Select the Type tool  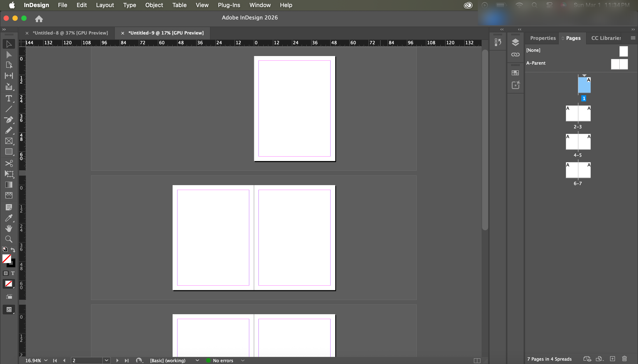click(9, 99)
